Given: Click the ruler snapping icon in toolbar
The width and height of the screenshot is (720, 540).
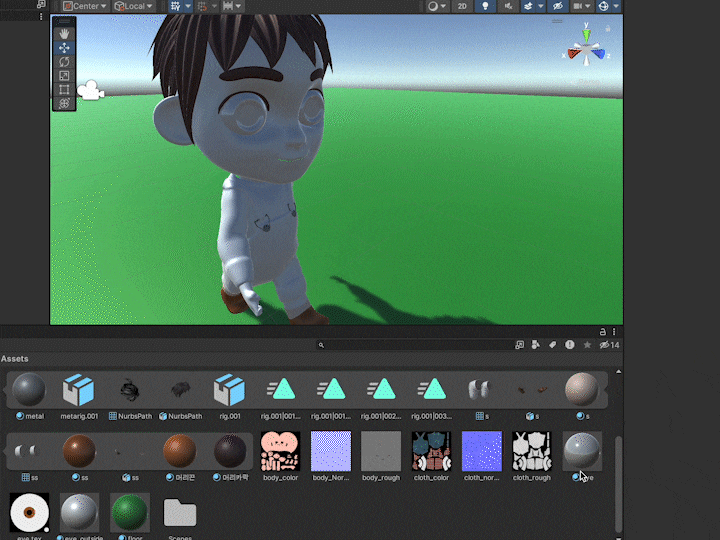Looking at the screenshot, I should 228,6.
